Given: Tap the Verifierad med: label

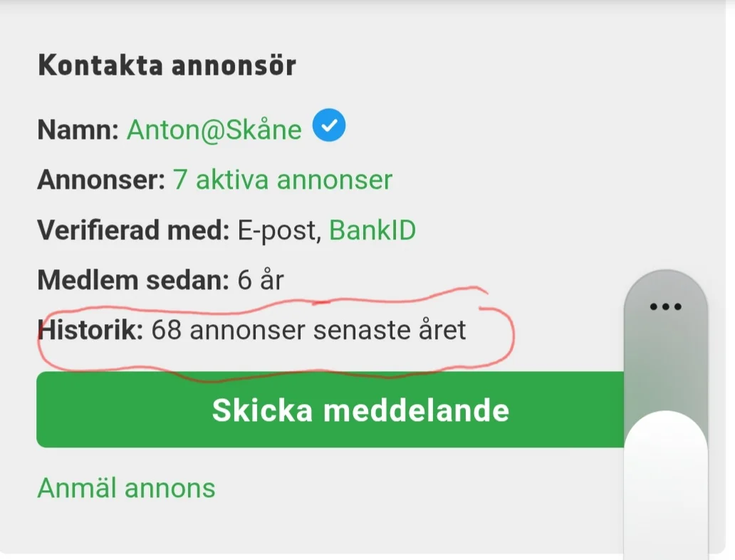Looking at the screenshot, I should point(133,231).
